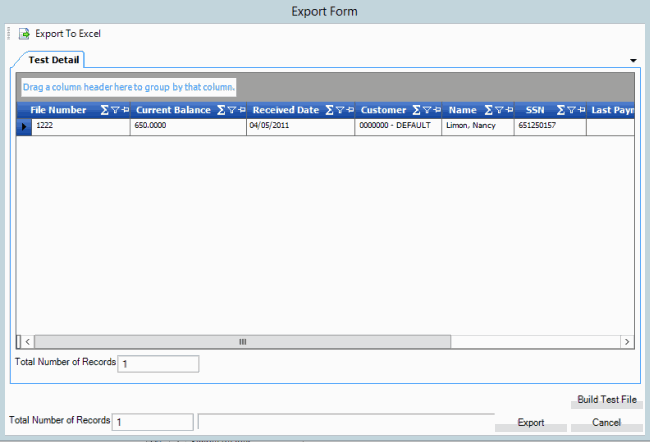Viewport: 650px width, 442px height.
Task: Open summary sigma for Customer column
Action: click(x=416, y=110)
